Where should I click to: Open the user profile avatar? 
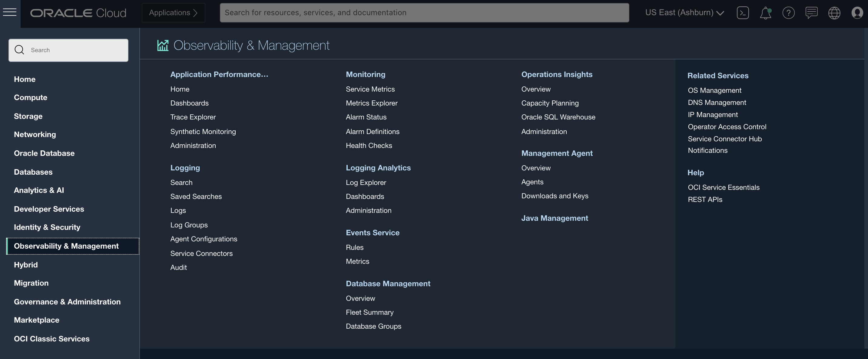coord(857,12)
